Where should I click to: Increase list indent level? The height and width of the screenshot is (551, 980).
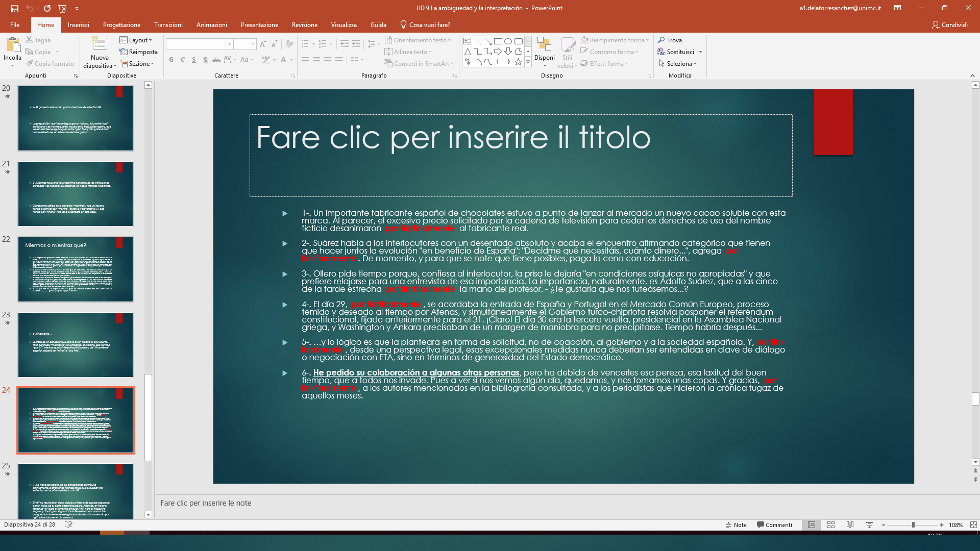pyautogui.click(x=356, y=44)
